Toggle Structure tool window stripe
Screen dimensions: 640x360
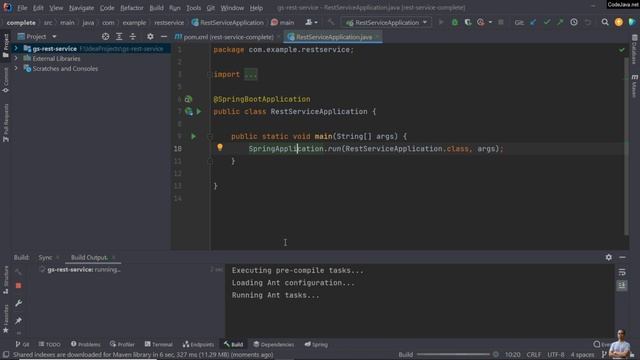tap(5, 280)
